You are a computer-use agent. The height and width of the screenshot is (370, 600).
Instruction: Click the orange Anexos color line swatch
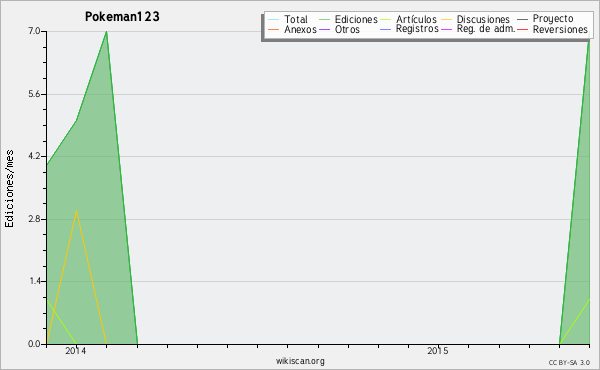coord(274,29)
